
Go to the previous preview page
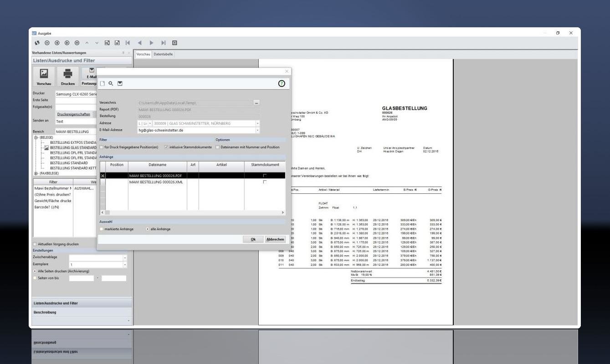[x=140, y=43]
